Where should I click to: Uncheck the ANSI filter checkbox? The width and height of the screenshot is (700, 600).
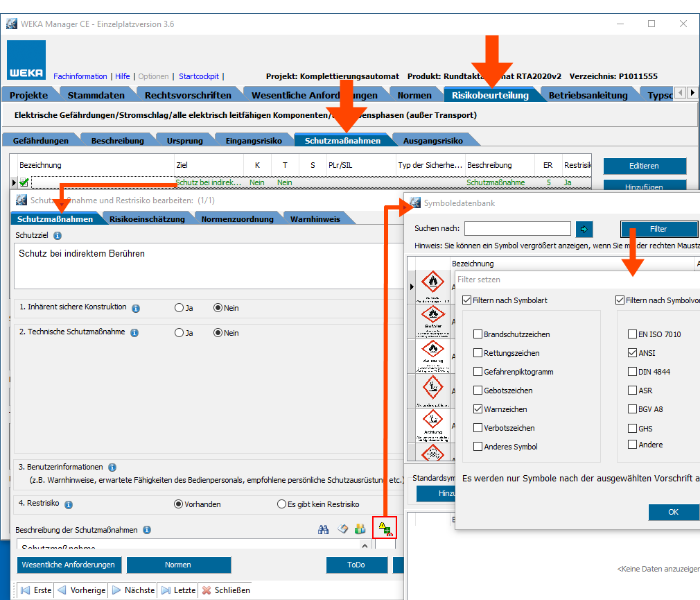[x=632, y=353]
